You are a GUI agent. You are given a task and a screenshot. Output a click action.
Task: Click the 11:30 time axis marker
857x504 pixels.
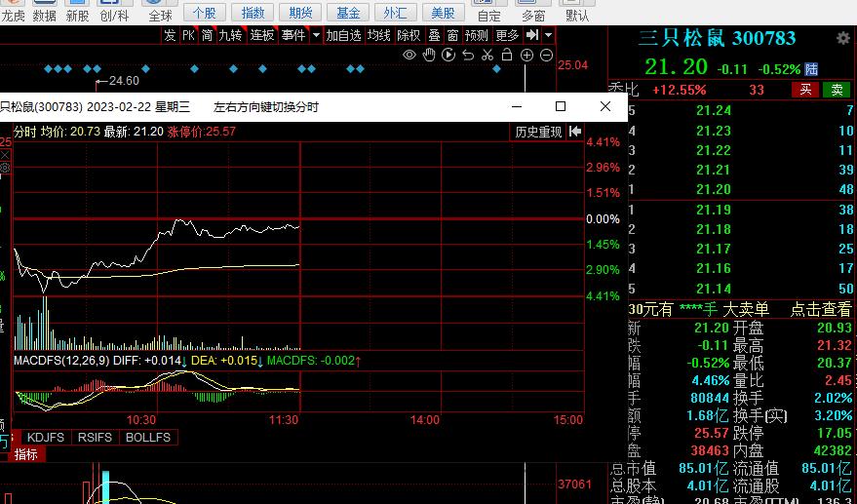285,420
